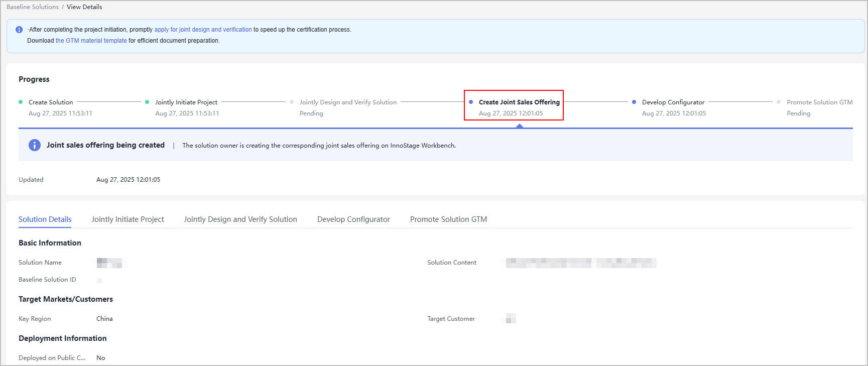The height and width of the screenshot is (366, 868).
Task: Click the gray dot for Promote Solution GTM step
Action: pyautogui.click(x=779, y=102)
